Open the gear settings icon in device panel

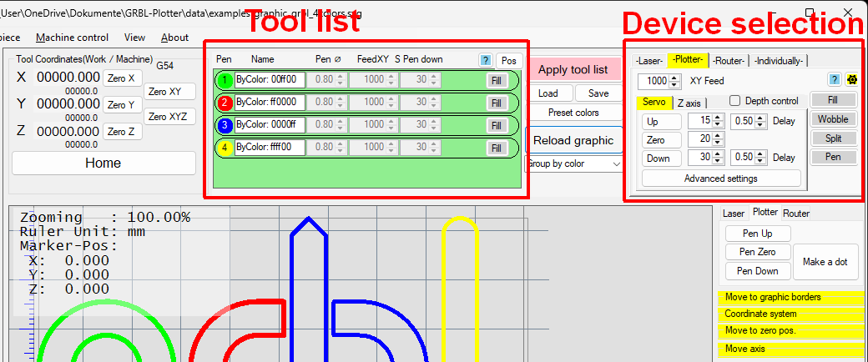tap(851, 80)
